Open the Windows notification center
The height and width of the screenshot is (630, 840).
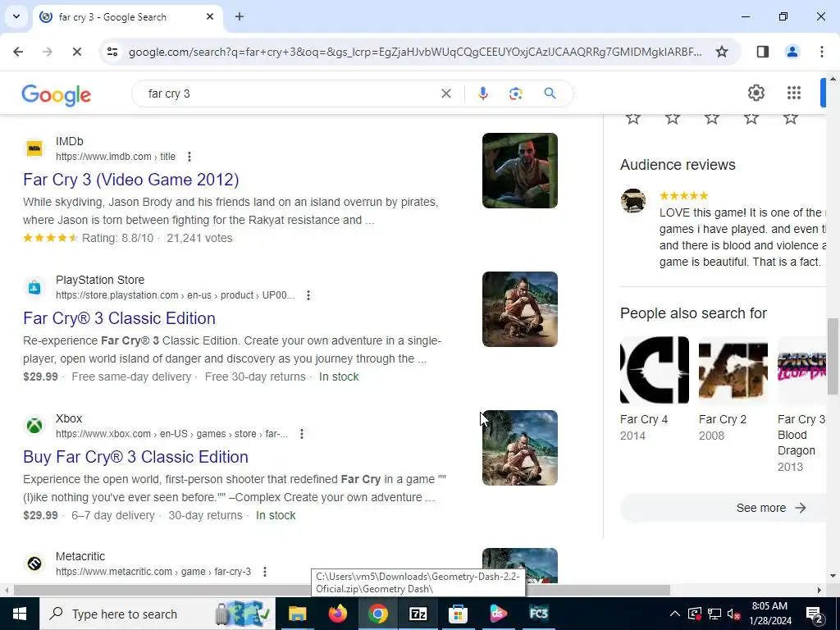(815, 614)
